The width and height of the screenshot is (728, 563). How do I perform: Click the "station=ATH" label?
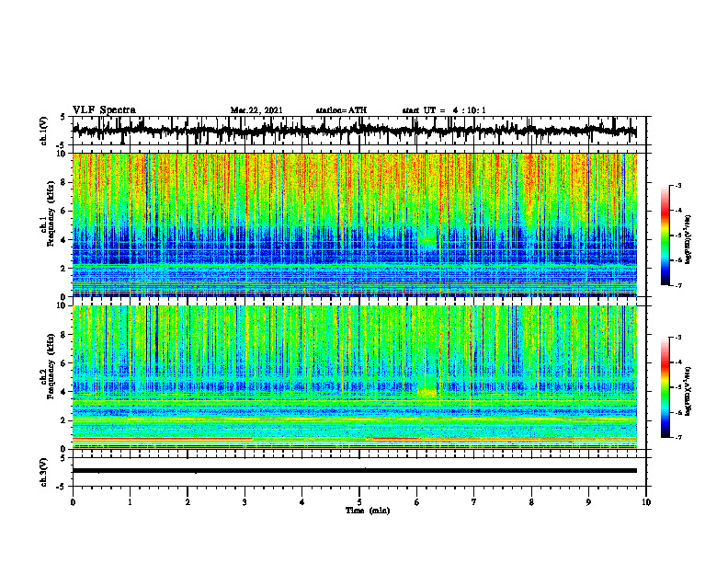pyautogui.click(x=341, y=110)
